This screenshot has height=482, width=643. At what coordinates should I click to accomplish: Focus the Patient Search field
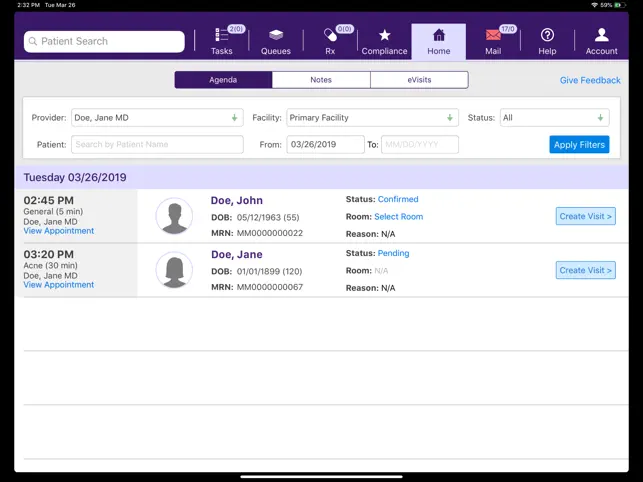point(104,41)
